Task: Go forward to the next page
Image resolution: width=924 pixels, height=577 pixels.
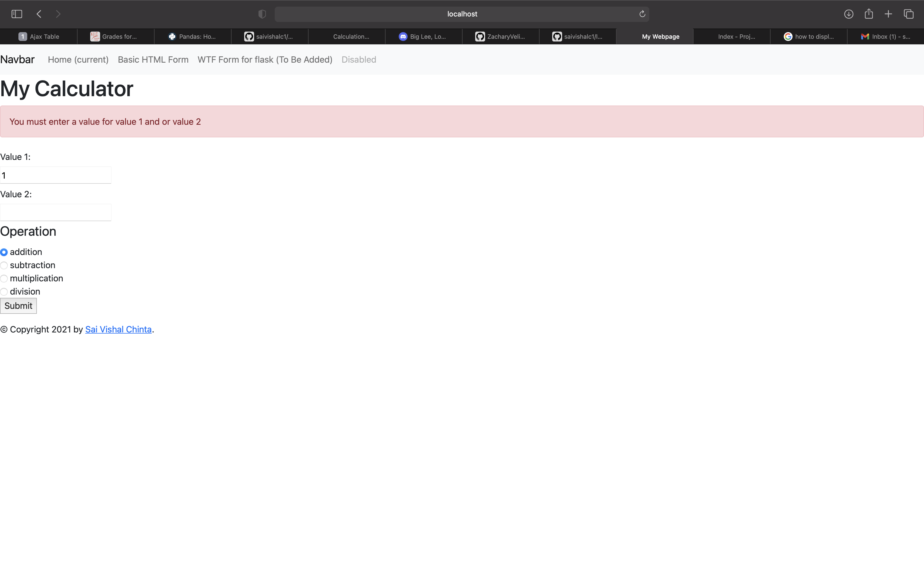Action: pos(58,14)
